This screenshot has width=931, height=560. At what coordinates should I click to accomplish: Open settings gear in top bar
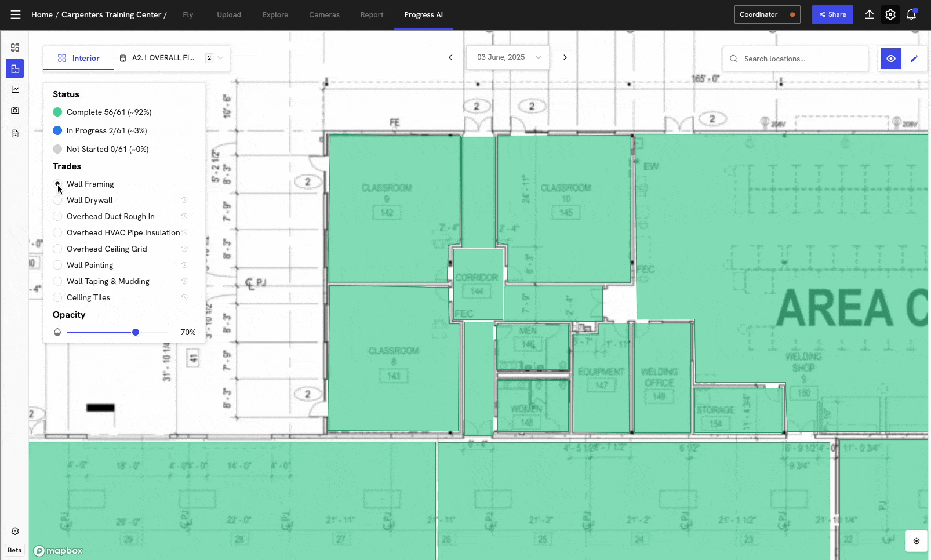(890, 14)
